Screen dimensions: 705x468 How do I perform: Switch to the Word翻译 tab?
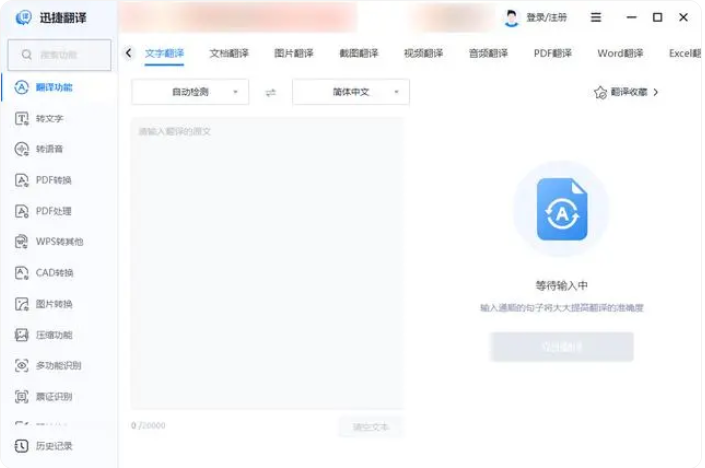620,53
